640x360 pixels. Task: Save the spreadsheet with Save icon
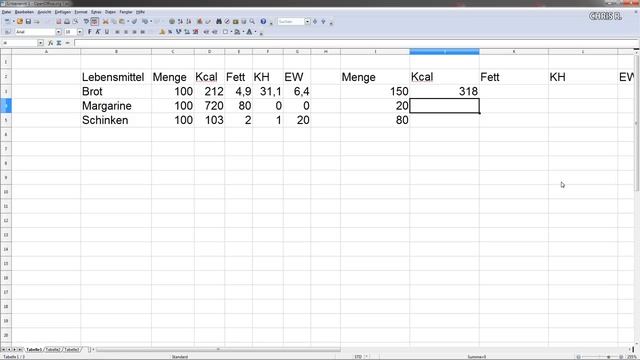point(28,21)
